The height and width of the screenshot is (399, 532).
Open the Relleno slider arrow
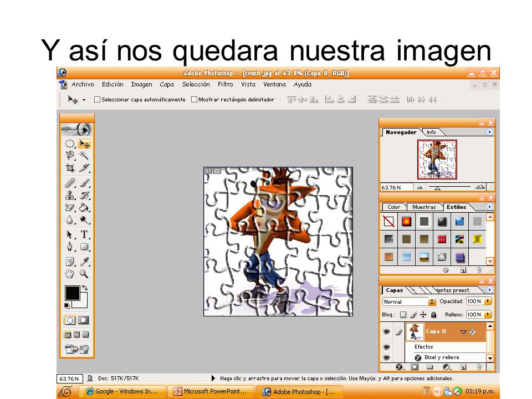click(488, 315)
